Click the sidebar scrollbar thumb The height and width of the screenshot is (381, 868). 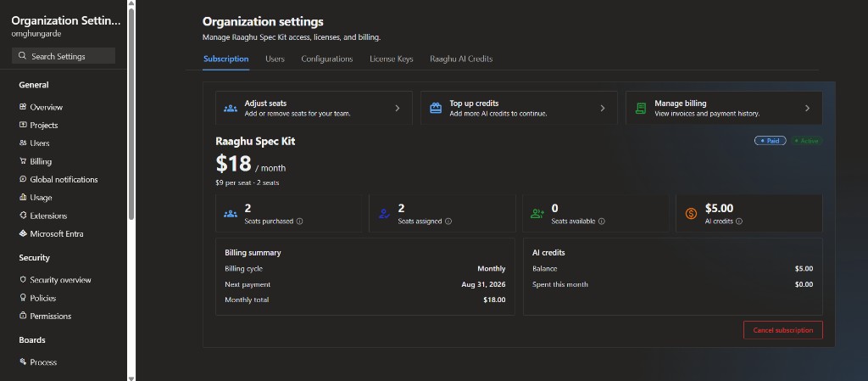click(x=131, y=114)
